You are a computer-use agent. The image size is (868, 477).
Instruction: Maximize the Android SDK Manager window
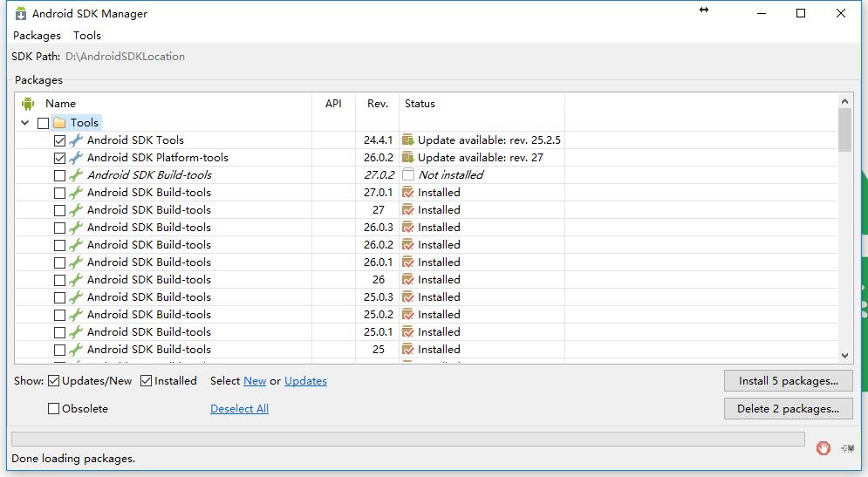tap(801, 13)
